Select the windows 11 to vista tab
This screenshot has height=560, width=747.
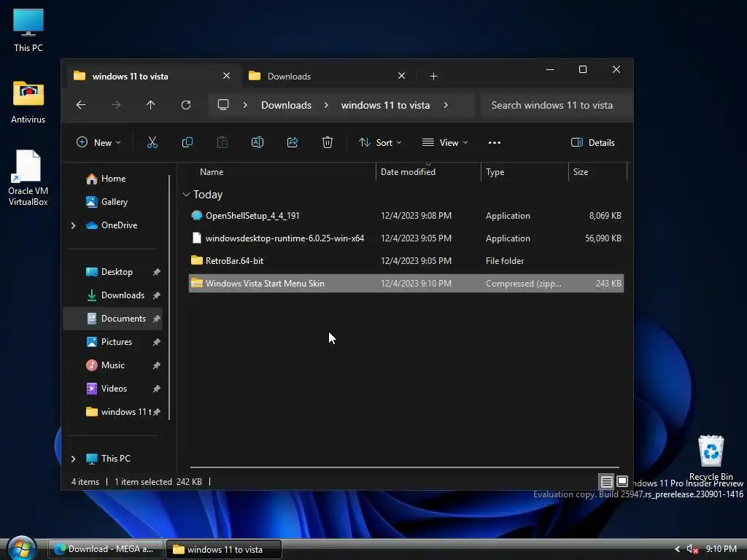tap(152, 76)
